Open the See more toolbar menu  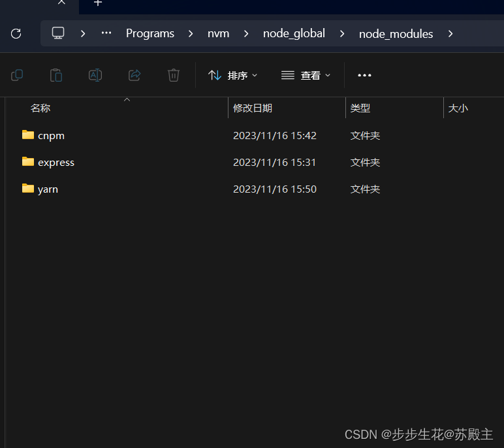click(x=364, y=75)
